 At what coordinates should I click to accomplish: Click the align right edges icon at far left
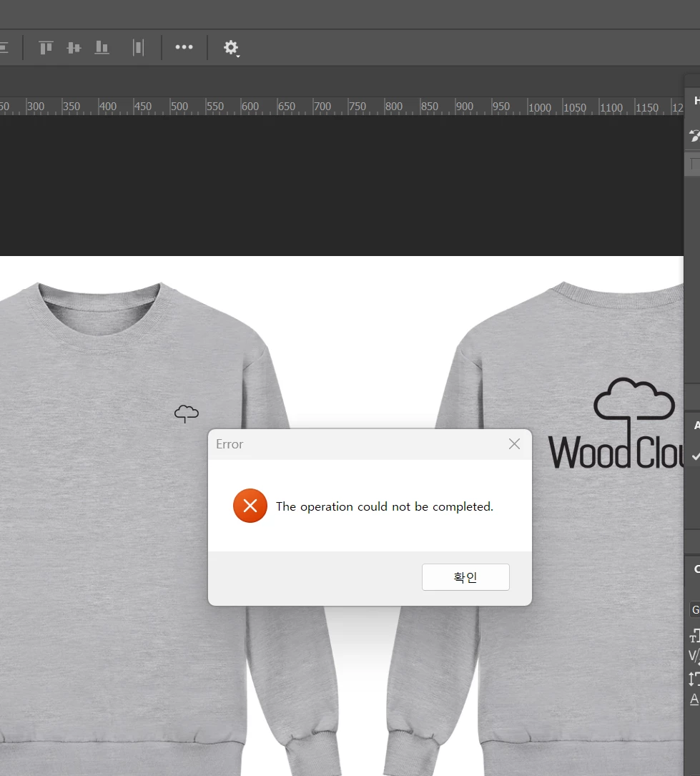click(x=4, y=47)
